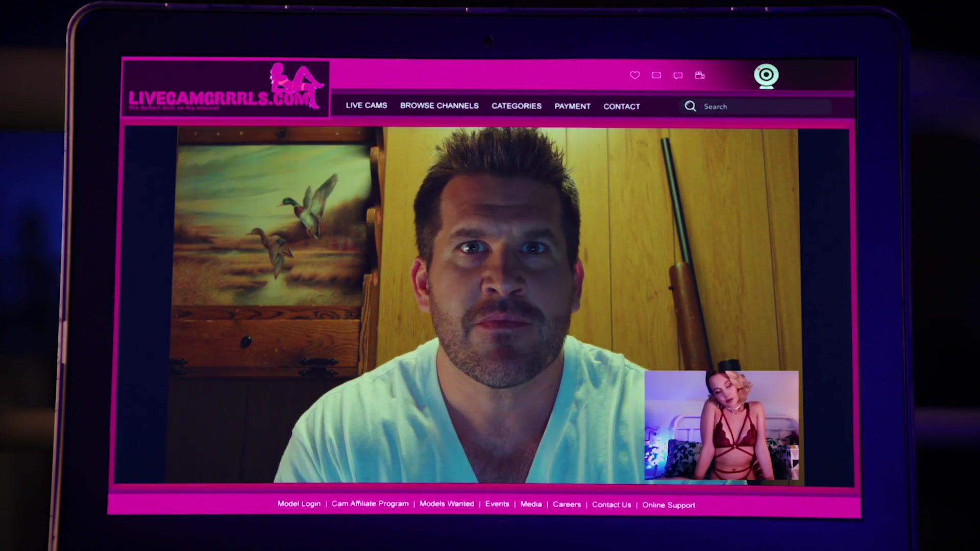The image size is (980, 551).
Task: Click the Model Login link
Action: pyautogui.click(x=299, y=504)
